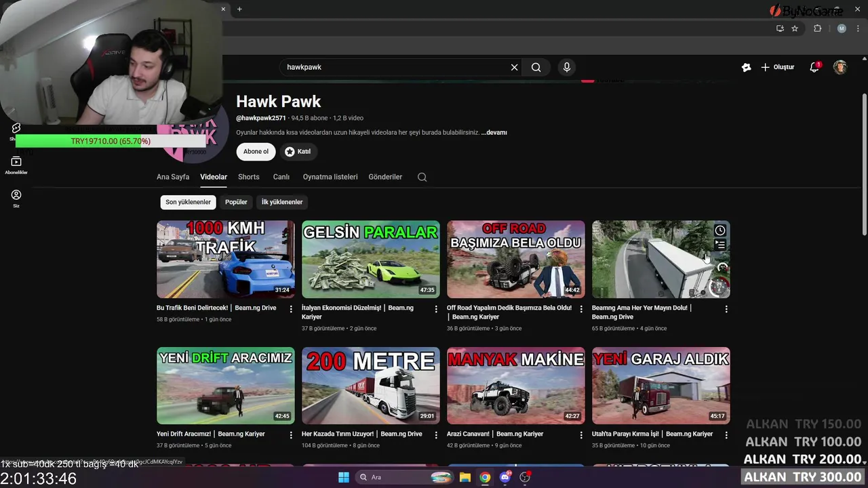Open Yeni Drift Aracımız thumbnail

pos(226,386)
